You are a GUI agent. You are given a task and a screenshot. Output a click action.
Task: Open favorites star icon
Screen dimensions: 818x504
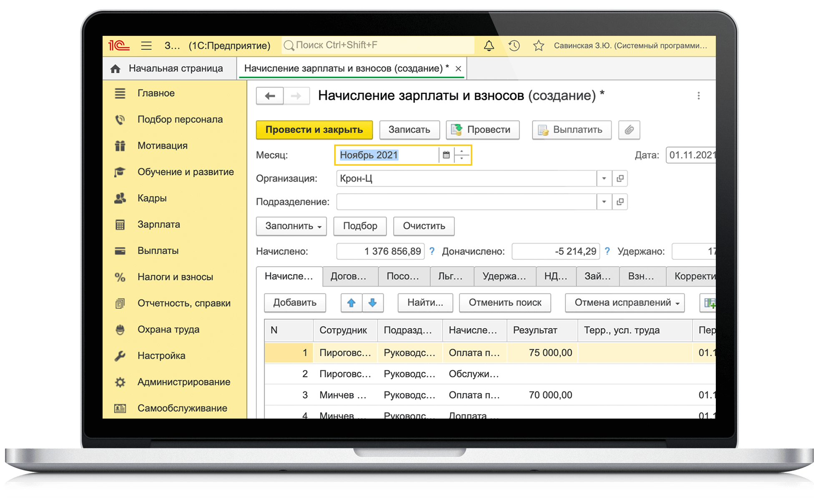point(538,46)
